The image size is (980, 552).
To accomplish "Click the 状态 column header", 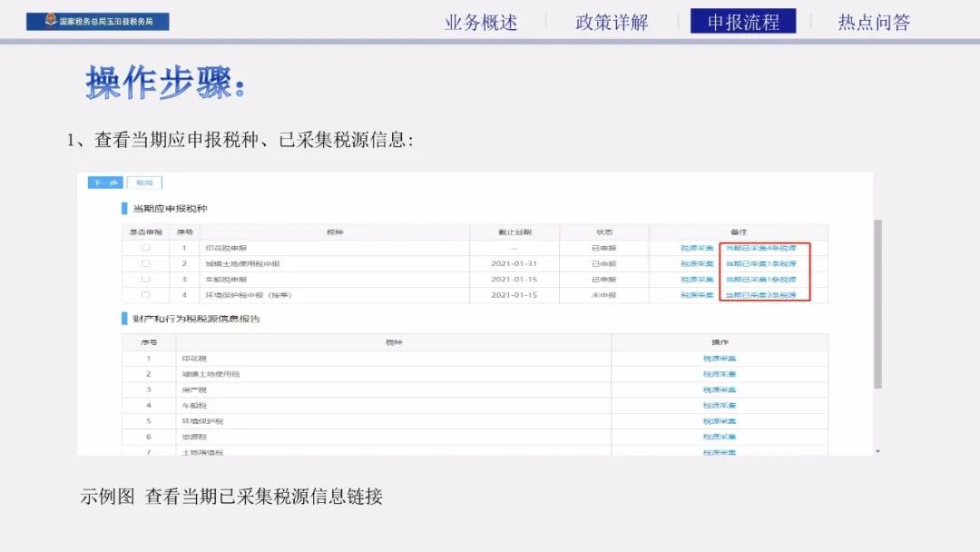I will coord(604,232).
